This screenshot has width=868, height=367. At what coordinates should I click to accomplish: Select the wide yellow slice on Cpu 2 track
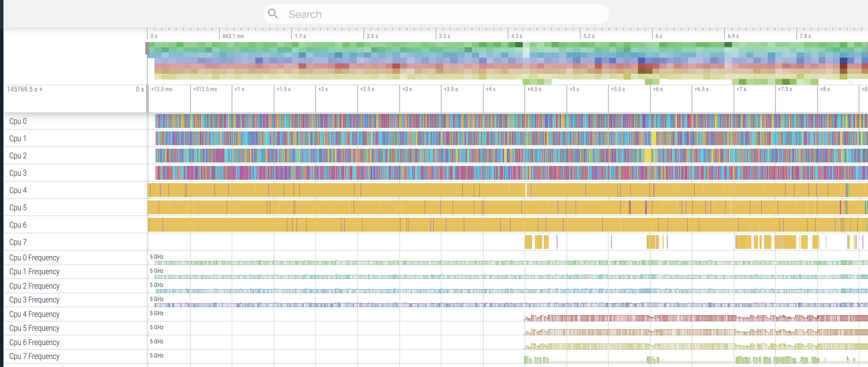(x=647, y=156)
